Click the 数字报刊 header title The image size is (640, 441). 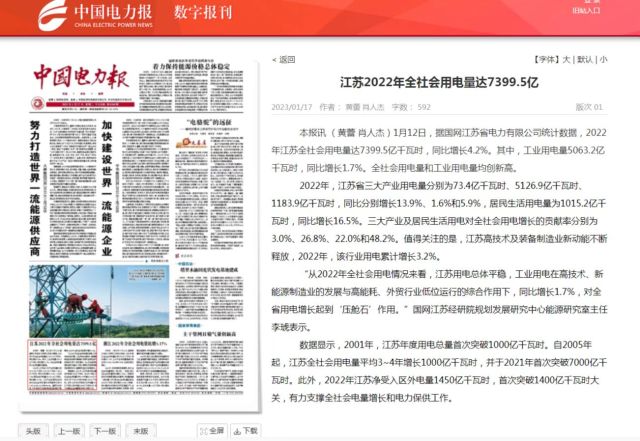pos(203,16)
